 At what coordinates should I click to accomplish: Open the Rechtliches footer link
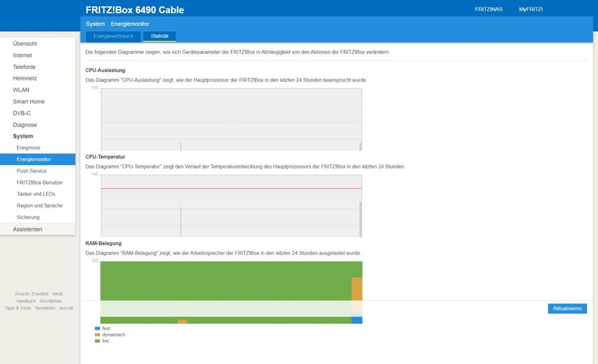click(50, 301)
